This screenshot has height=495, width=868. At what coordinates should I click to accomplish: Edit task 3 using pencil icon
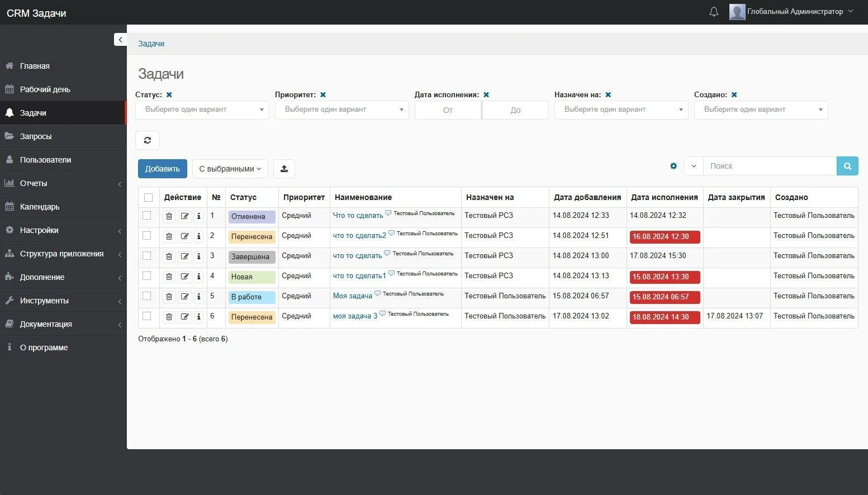coord(184,256)
